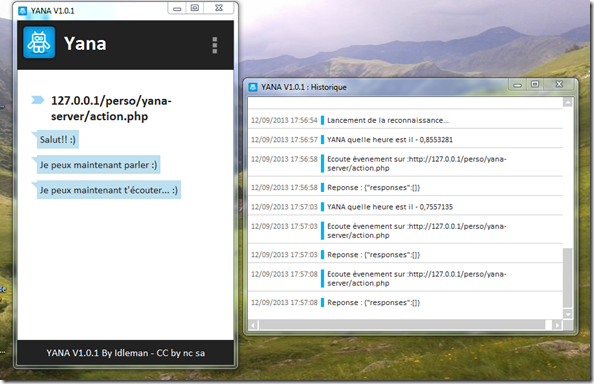The width and height of the screenshot is (594, 384).
Task: Maximize the YANA V1.0.1 main window
Action: 195,8
